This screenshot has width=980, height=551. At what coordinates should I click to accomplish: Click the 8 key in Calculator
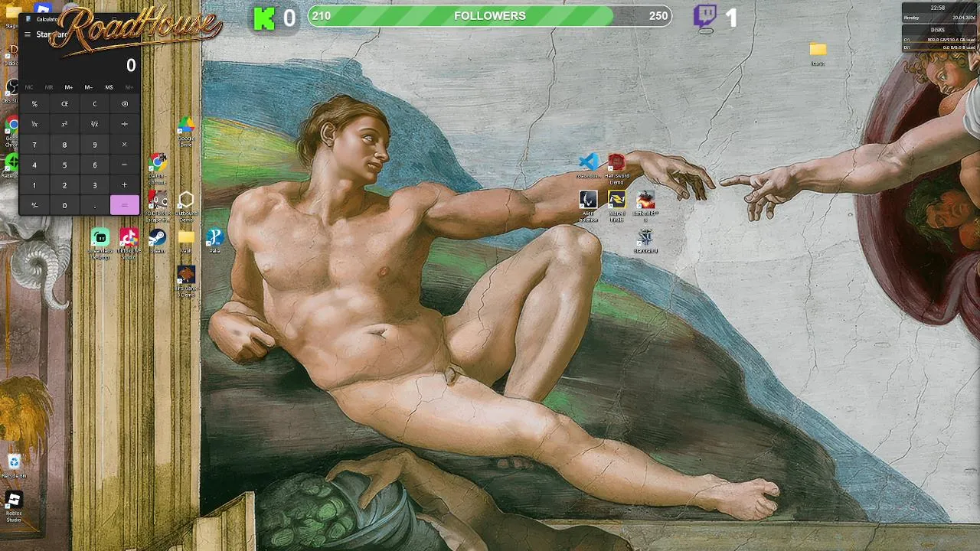pyautogui.click(x=64, y=145)
